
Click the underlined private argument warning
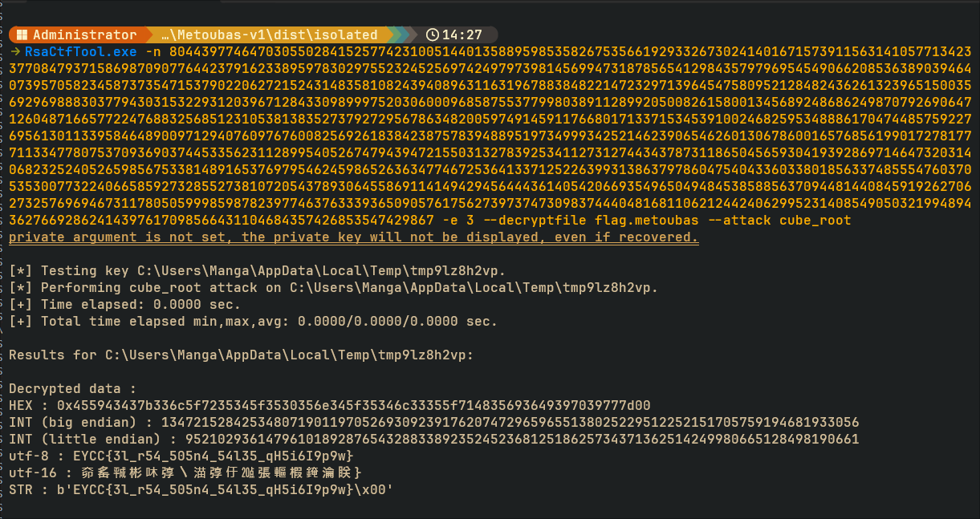tap(353, 237)
